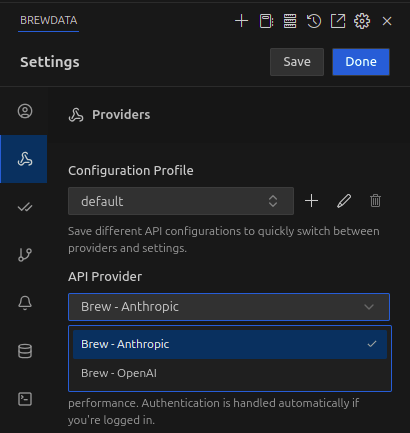The image size is (410, 433).
Task: Click the Save button
Action: click(297, 62)
